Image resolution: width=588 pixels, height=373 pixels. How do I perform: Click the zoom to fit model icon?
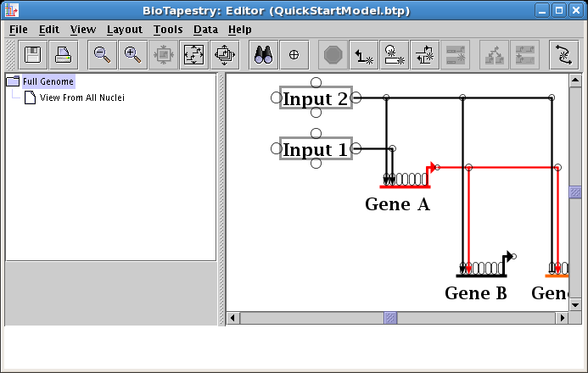(193, 55)
